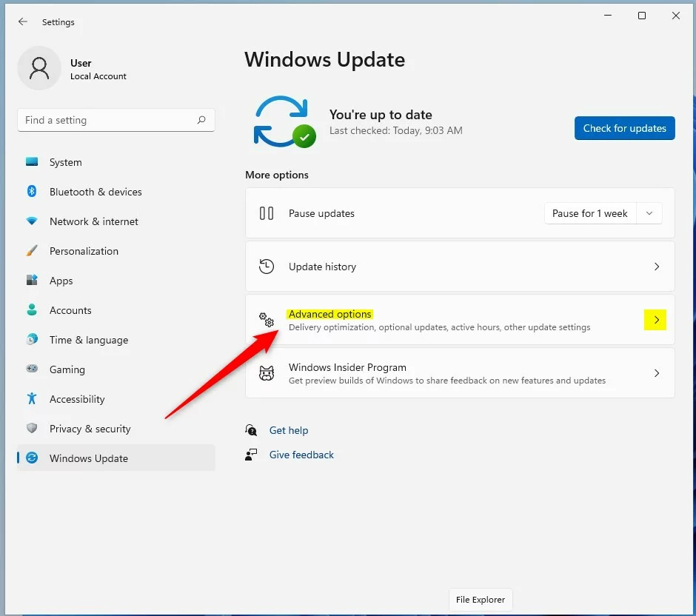Click the Accounts person icon
The height and width of the screenshot is (616, 696).
[x=32, y=309]
